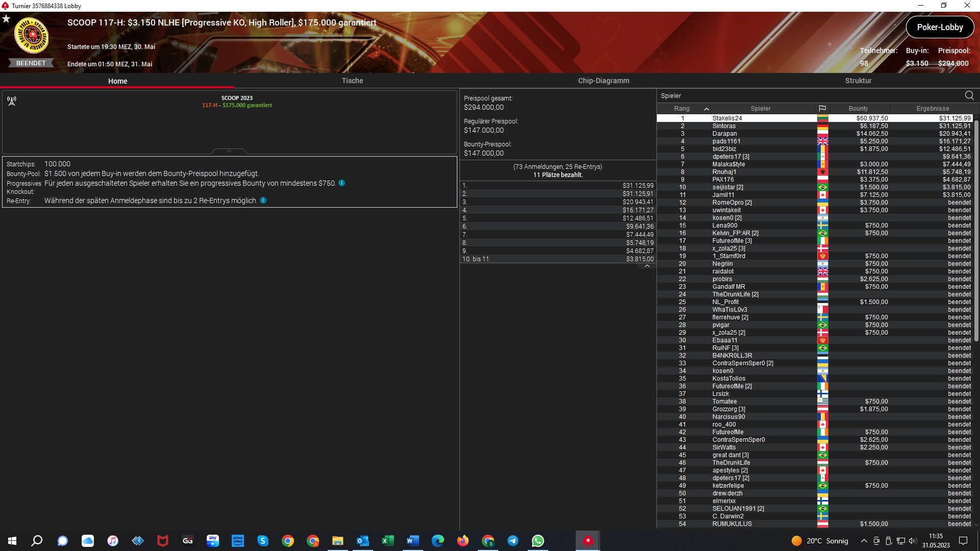Select player PAX176 row
Screen dimensions: 980x551
pyautogui.click(x=815, y=180)
